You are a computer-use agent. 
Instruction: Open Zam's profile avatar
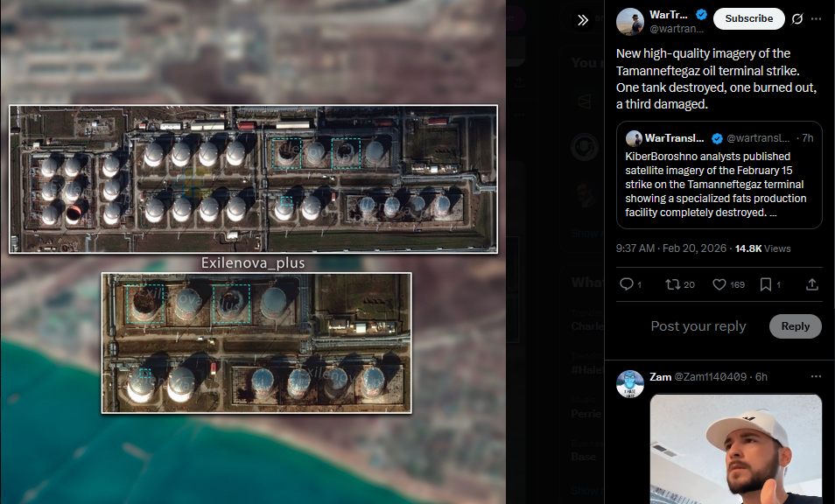coord(630,384)
